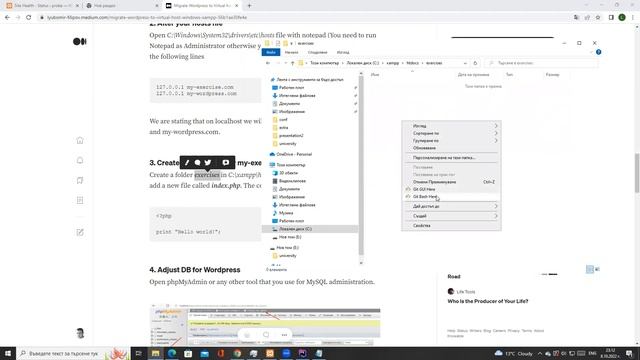Open the Файл ribbon tab
Screen dimensions: 640x360
click(271, 52)
